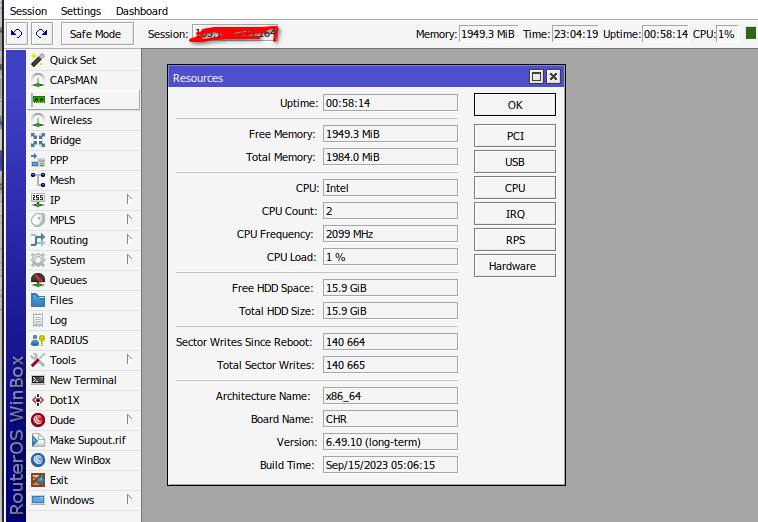This screenshot has width=758, height=522.
Task: Open Mesh icon in sidebar
Action: [x=38, y=180]
